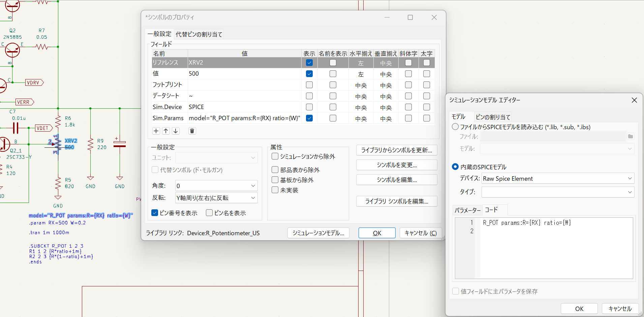Click シンボルを編集 button

pos(397,180)
